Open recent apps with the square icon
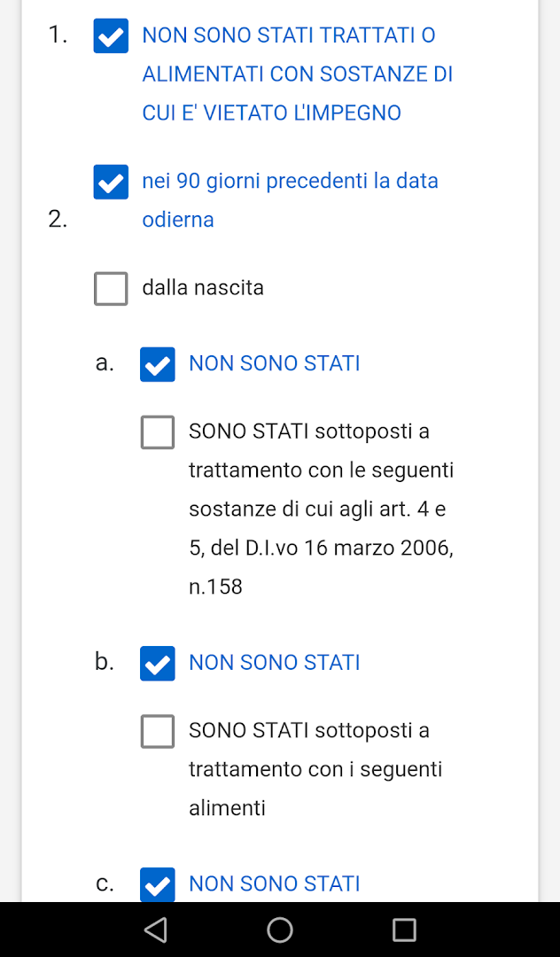Viewport: 560px width, 957px height. (x=404, y=929)
